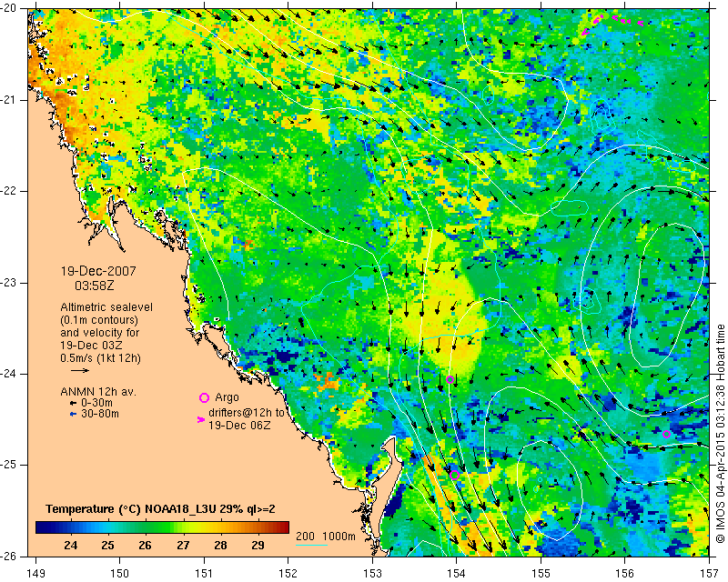Click the longitude axis label '150'
The height and width of the screenshot is (582, 728).
(120, 574)
